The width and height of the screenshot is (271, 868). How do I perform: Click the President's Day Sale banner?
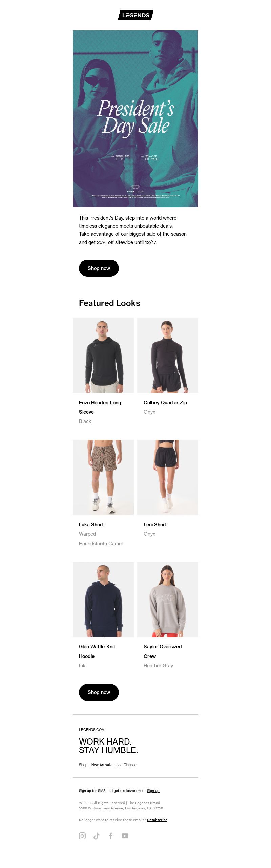click(x=135, y=119)
